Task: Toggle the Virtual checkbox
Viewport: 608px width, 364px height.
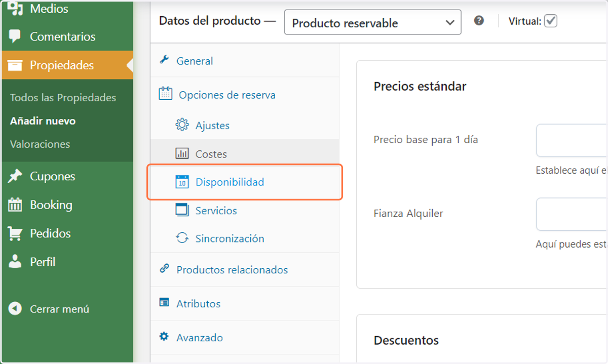Action: 551,21
